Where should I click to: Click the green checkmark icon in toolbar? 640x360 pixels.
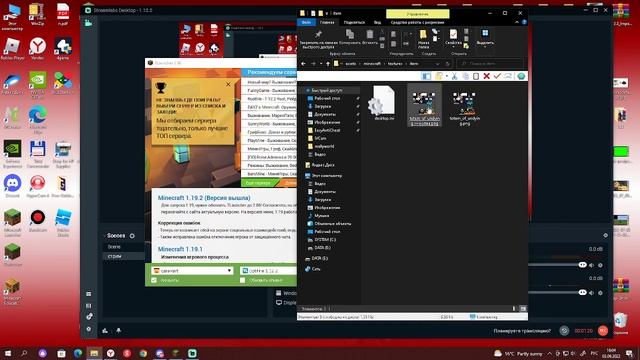click(497, 76)
